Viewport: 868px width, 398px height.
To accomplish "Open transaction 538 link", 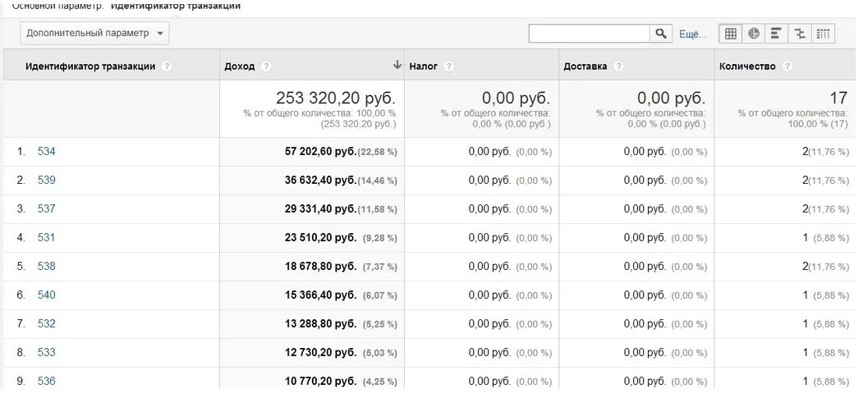I will (47, 266).
